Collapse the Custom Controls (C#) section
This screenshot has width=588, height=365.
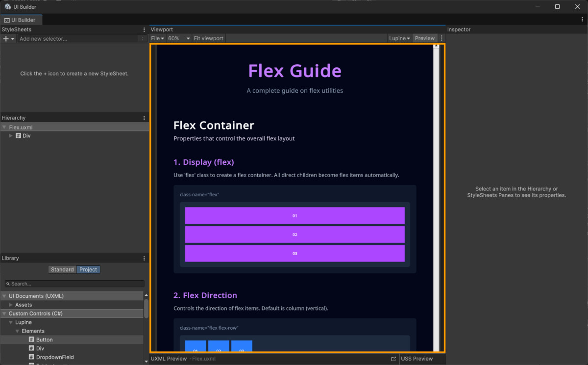click(x=4, y=313)
